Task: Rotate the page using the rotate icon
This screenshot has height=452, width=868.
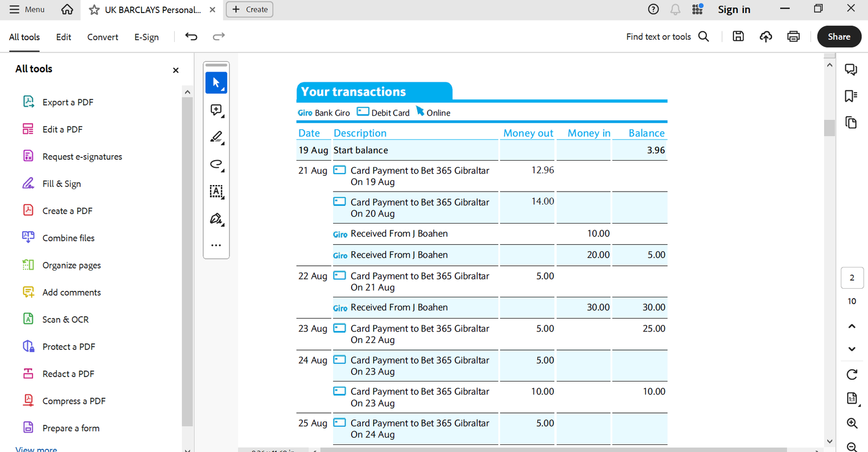Action: pyautogui.click(x=852, y=374)
